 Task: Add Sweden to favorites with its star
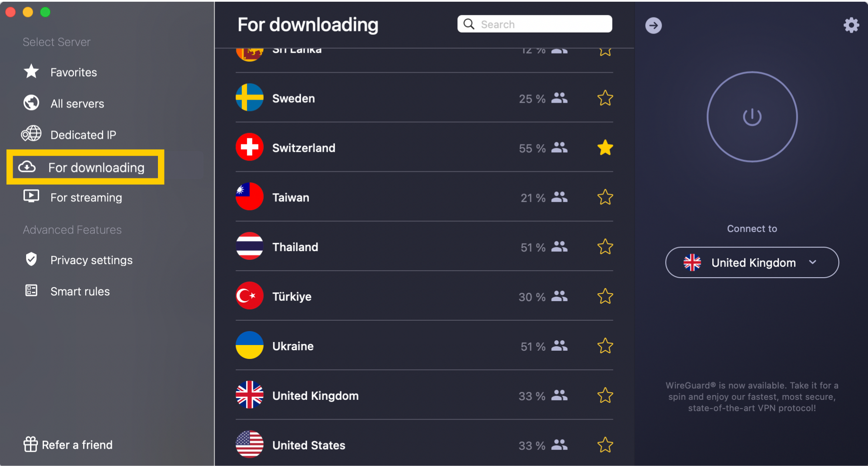click(605, 98)
